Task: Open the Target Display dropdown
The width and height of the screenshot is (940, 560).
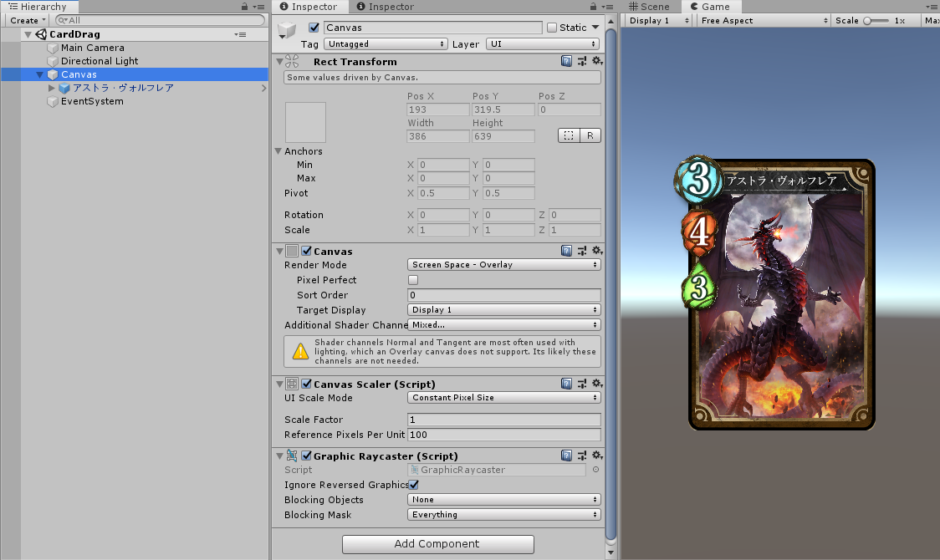Action: (504, 309)
